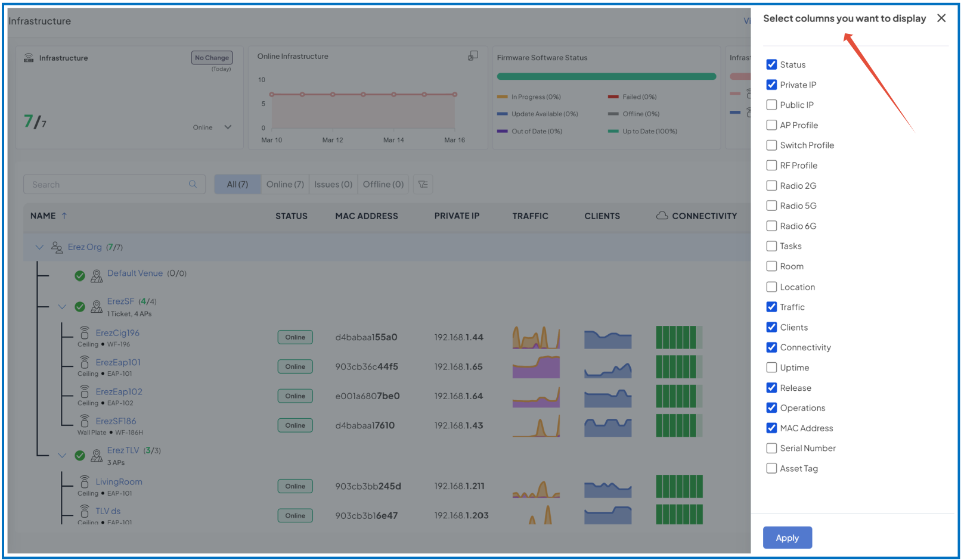Collapse the Erez Org tree node
Screen dimensions: 961x560
point(39,247)
